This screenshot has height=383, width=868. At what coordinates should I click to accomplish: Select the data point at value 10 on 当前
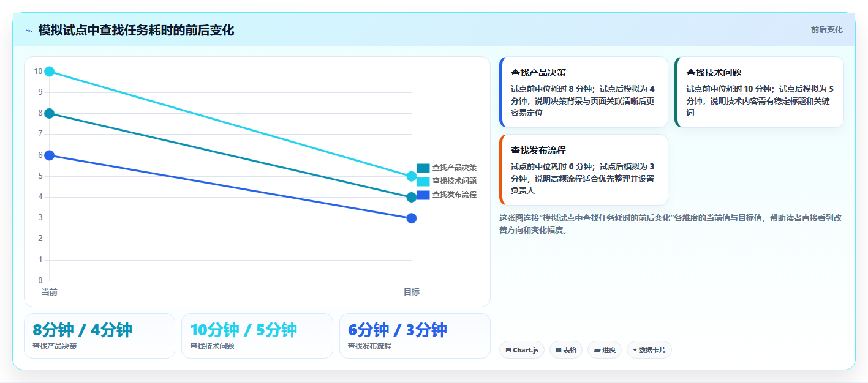(x=50, y=72)
